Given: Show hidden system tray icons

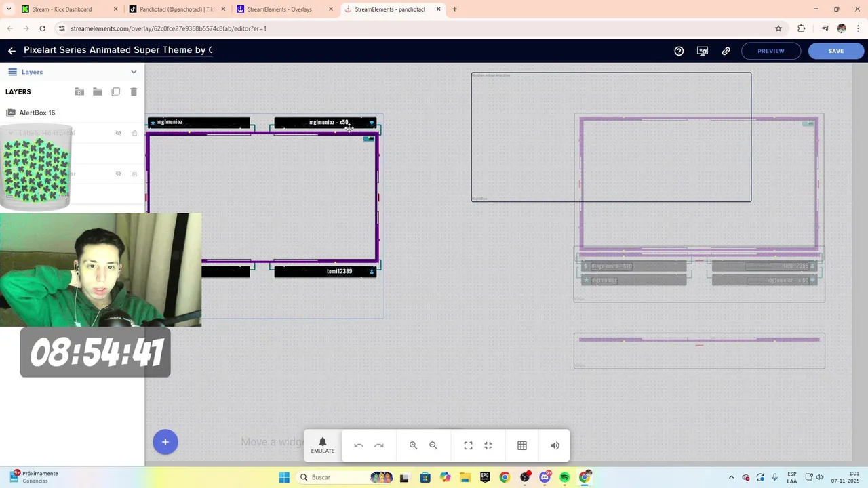Looking at the screenshot, I should (731, 477).
